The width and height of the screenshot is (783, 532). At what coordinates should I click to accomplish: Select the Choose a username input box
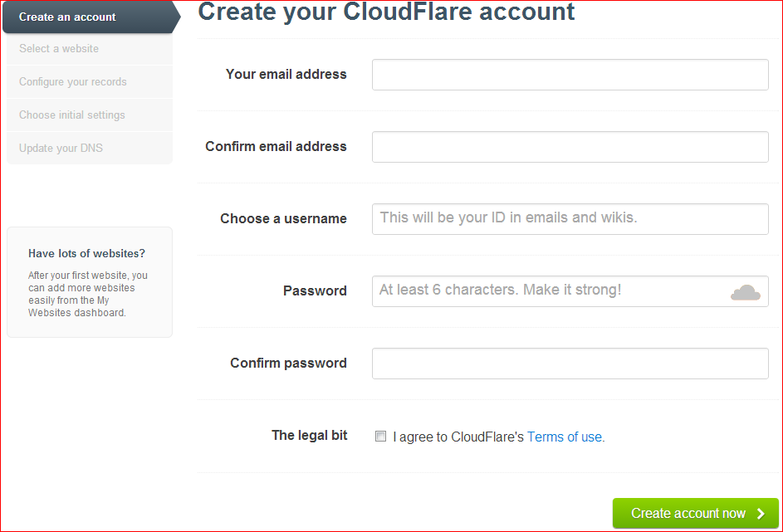pyautogui.click(x=570, y=219)
